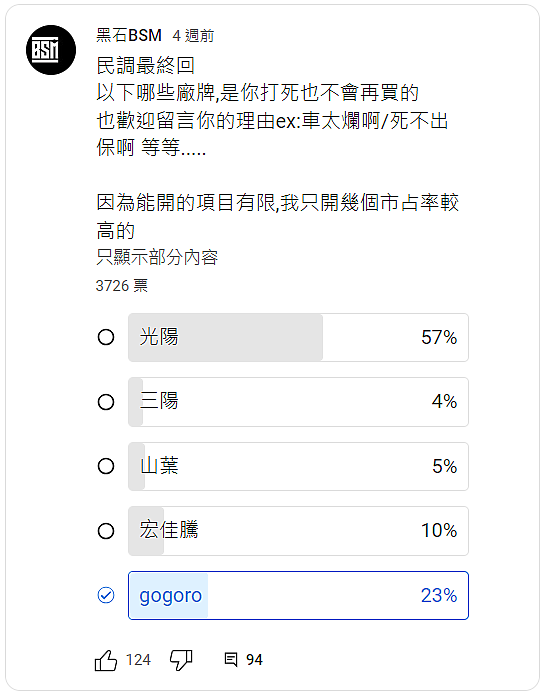Vote on the 宏佳騰 10% poll bar
This screenshot has height=699, width=546.
pos(298,531)
